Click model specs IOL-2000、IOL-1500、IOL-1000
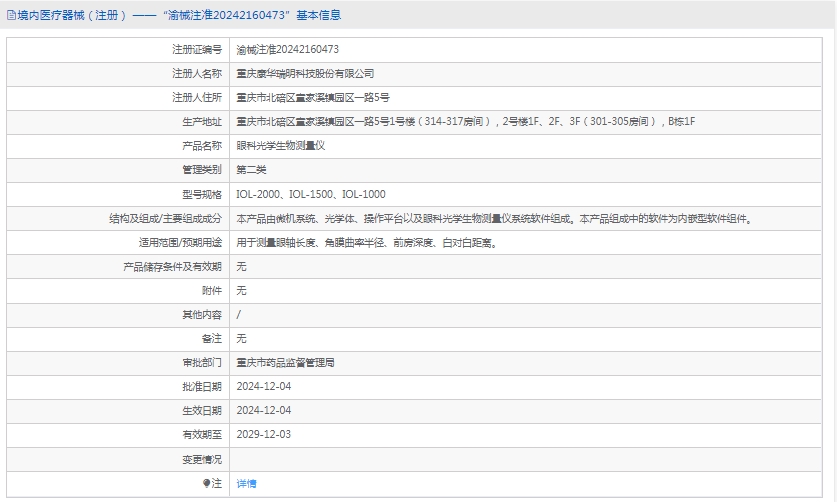Screen dimensions: 837x502 (310, 194)
